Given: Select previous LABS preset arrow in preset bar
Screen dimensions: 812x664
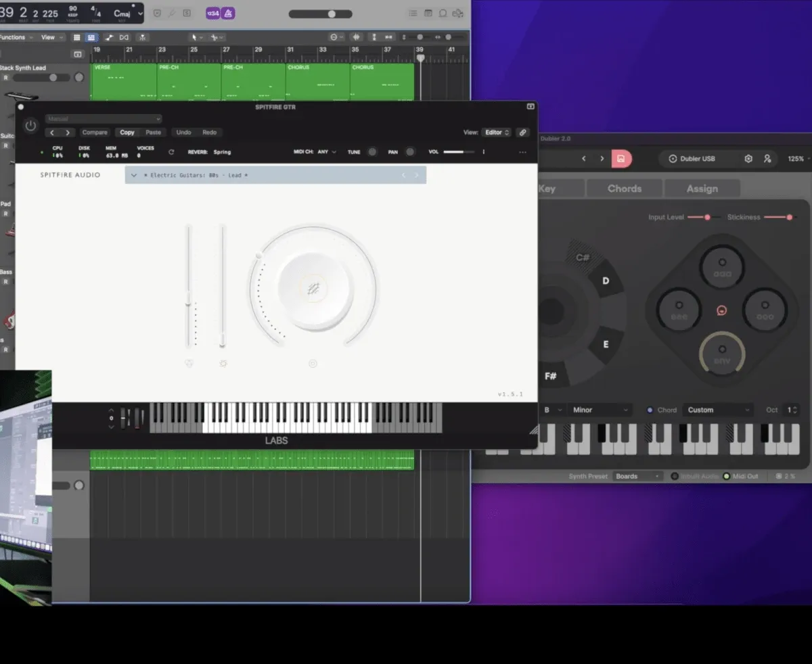Looking at the screenshot, I should (x=404, y=175).
